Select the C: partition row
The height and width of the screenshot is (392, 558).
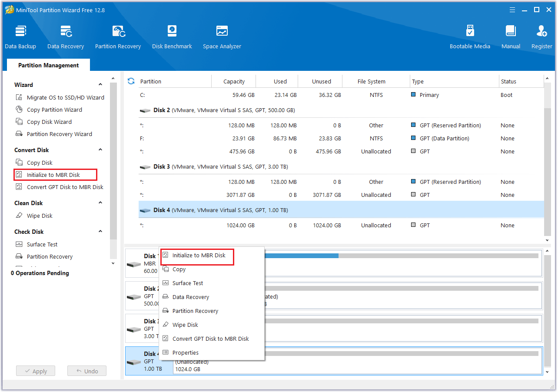(x=341, y=95)
